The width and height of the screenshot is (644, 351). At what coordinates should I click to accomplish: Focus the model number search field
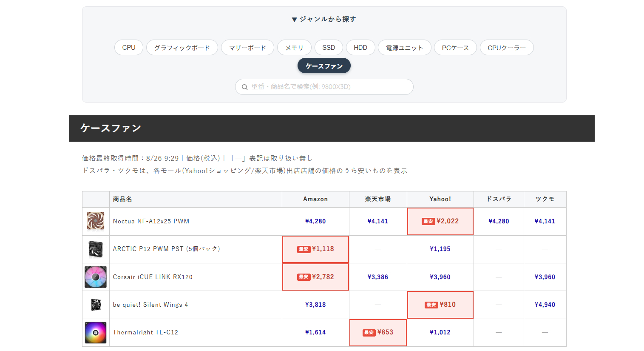point(324,87)
